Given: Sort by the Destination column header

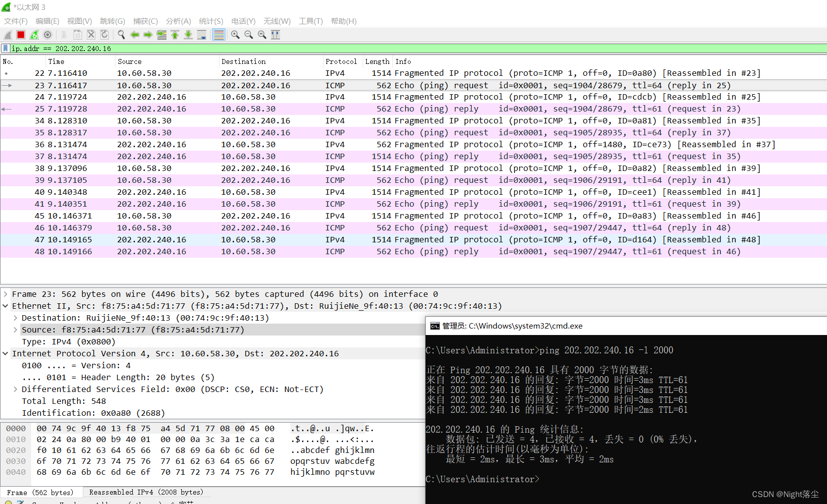Looking at the screenshot, I should point(271,61).
